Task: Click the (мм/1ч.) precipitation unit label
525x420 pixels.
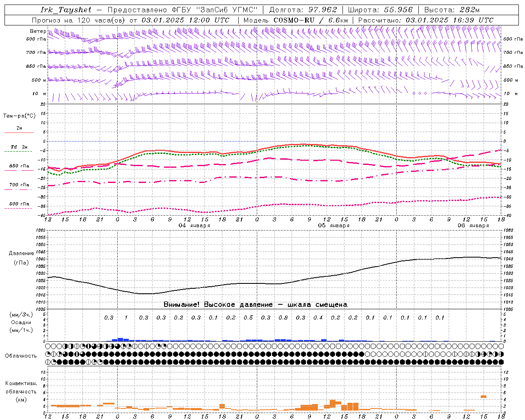Action: [x=21, y=330]
